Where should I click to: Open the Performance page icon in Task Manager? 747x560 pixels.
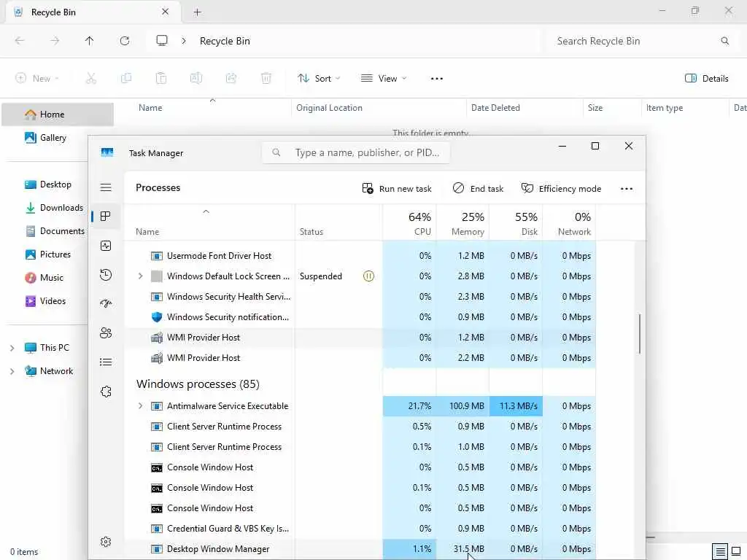point(106,246)
